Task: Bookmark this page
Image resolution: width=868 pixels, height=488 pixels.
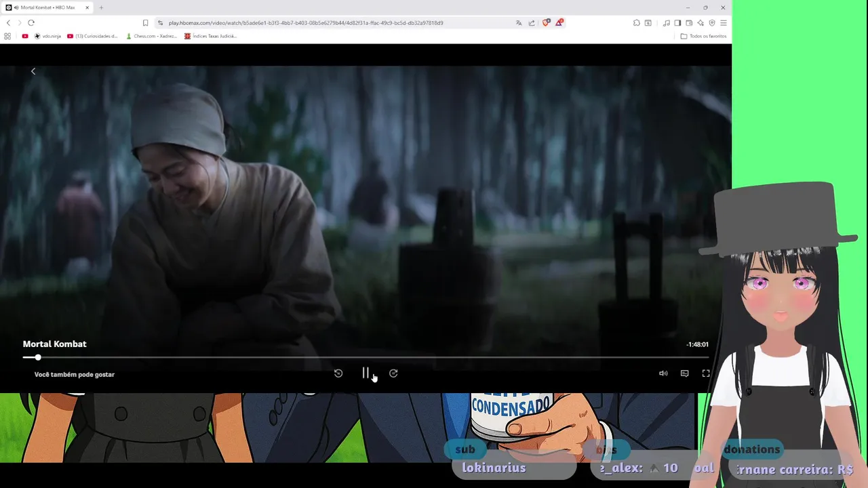Action: [x=145, y=22]
